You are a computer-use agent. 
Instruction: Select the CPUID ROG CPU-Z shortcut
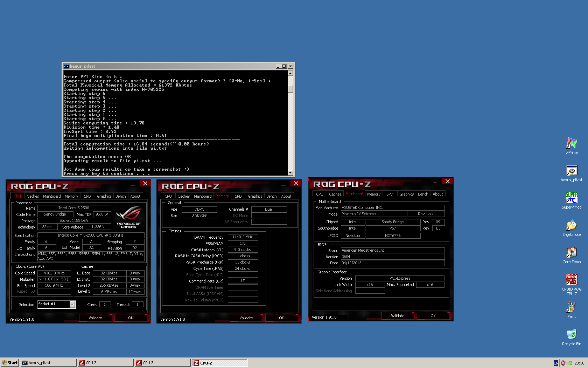point(572,285)
